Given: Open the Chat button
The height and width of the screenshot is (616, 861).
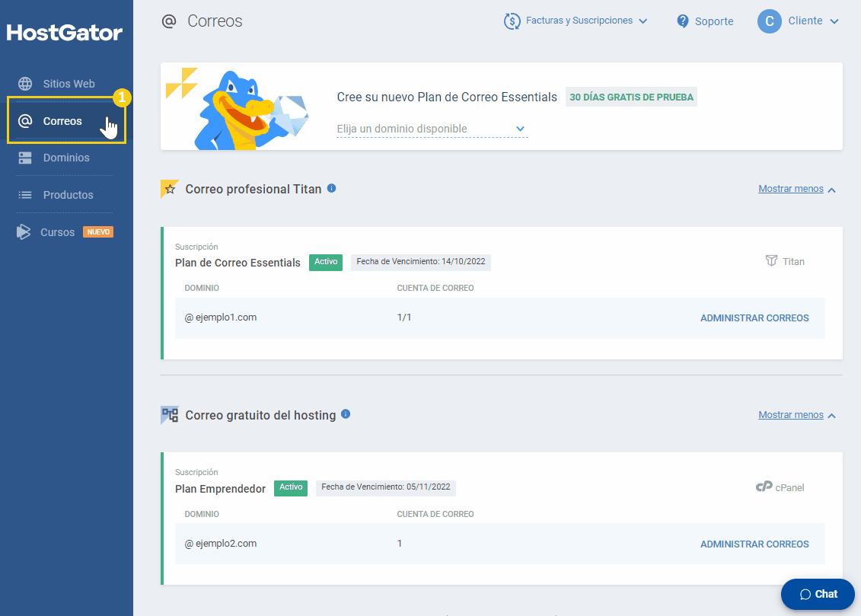Looking at the screenshot, I should [818, 594].
